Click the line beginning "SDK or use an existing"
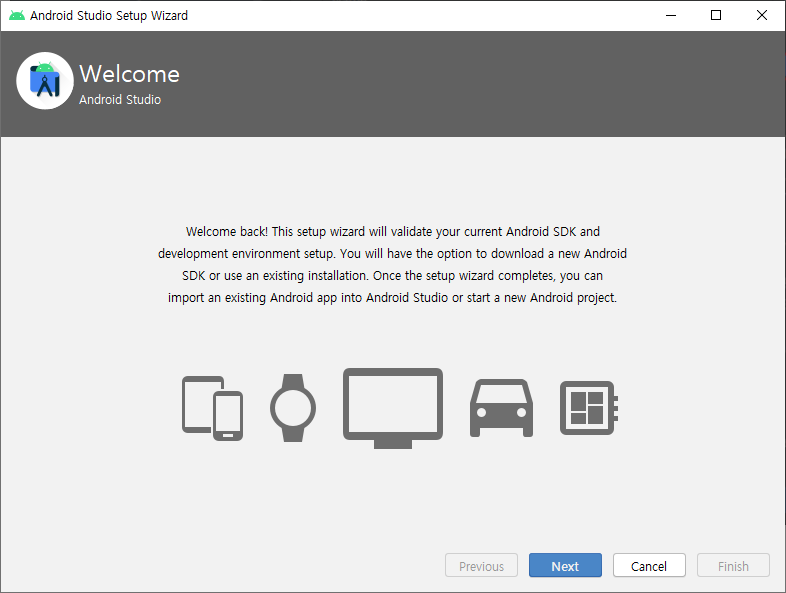Image resolution: width=786 pixels, height=593 pixels. (x=392, y=276)
